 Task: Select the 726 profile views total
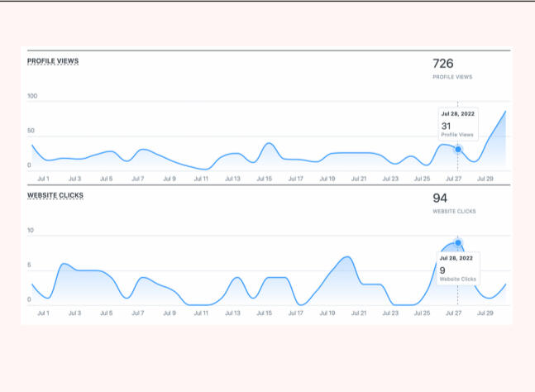point(443,64)
